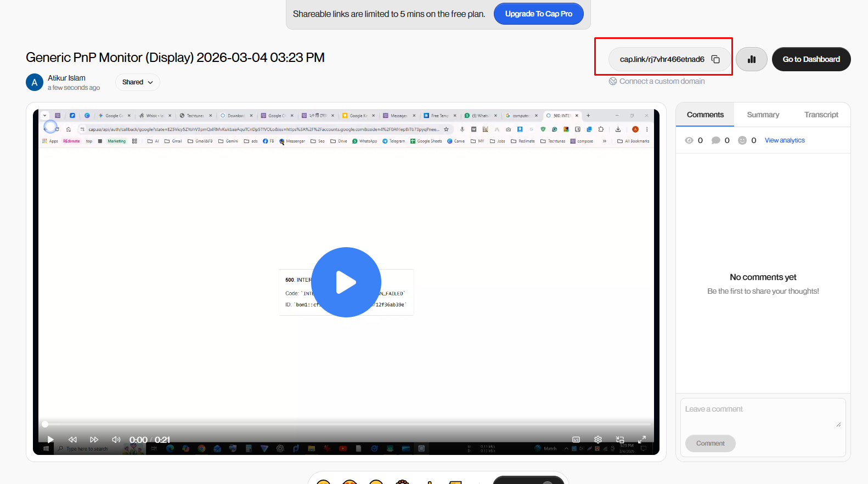The height and width of the screenshot is (484, 868).
Task: Start playback from the player bar play icon
Action: click(x=50, y=440)
